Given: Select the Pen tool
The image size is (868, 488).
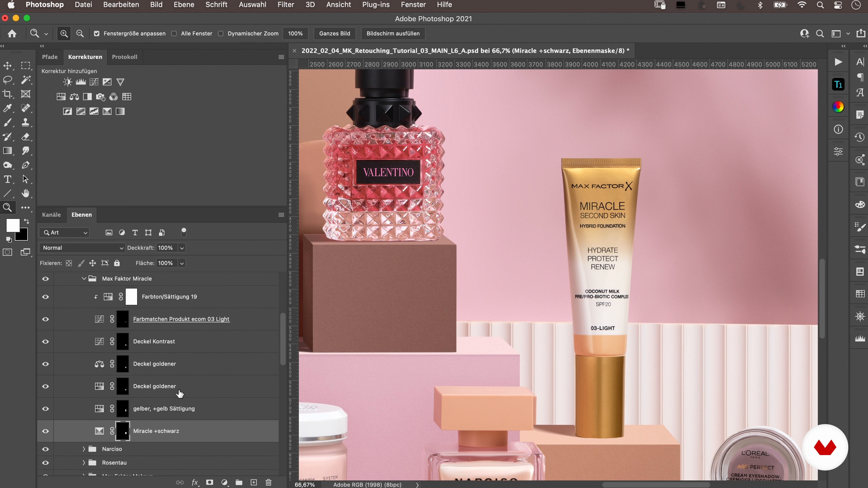Looking at the screenshot, I should [26, 165].
